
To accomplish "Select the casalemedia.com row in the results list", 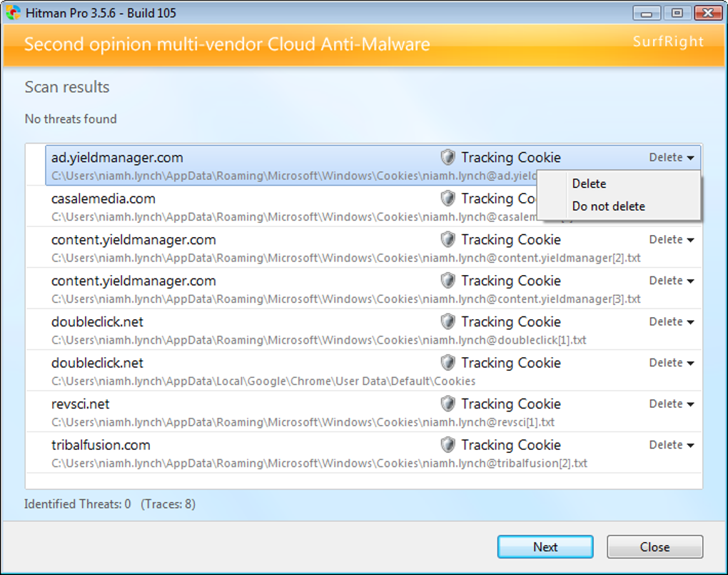I will click(214, 206).
